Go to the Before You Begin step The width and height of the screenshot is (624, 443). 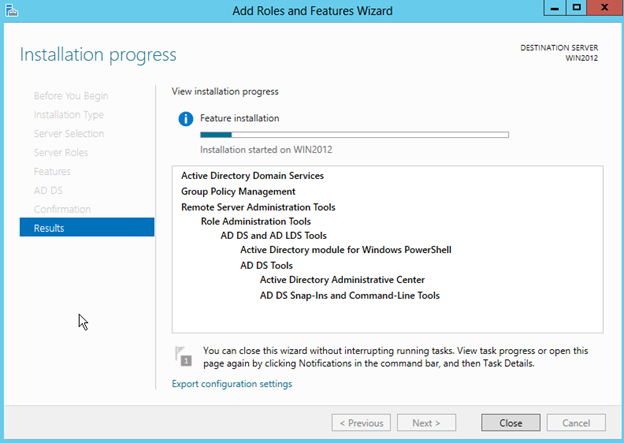coord(71,96)
